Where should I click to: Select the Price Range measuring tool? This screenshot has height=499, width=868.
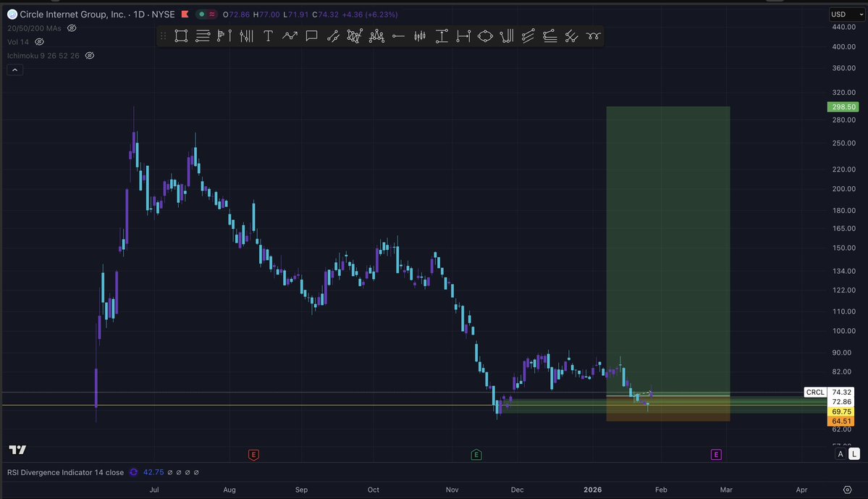pos(442,36)
